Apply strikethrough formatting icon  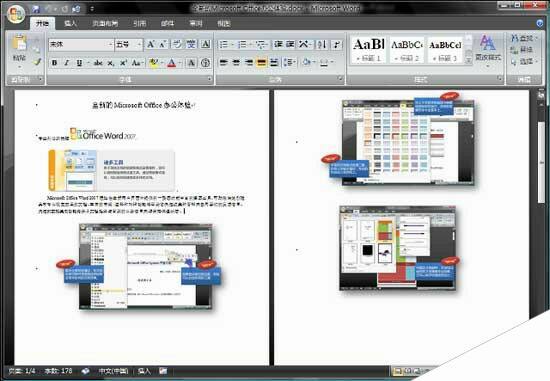[98, 63]
